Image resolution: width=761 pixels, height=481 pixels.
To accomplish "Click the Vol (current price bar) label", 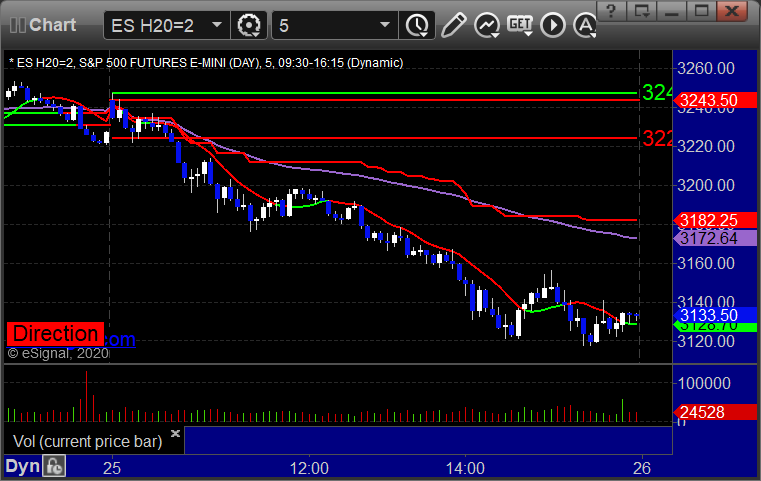I will tap(87, 441).
